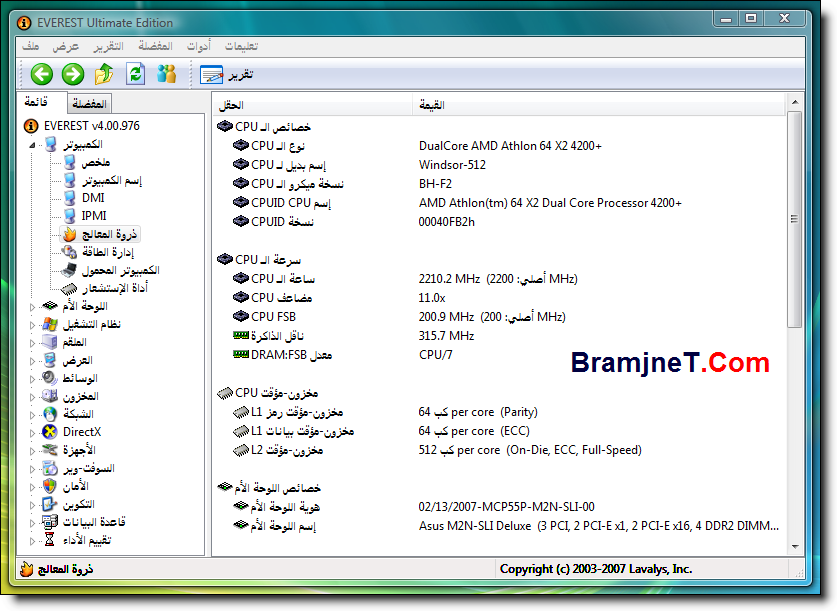The height and width of the screenshot is (611, 837).
Task: Click the EVEREST title bar info icon
Action: pyautogui.click(x=24, y=23)
